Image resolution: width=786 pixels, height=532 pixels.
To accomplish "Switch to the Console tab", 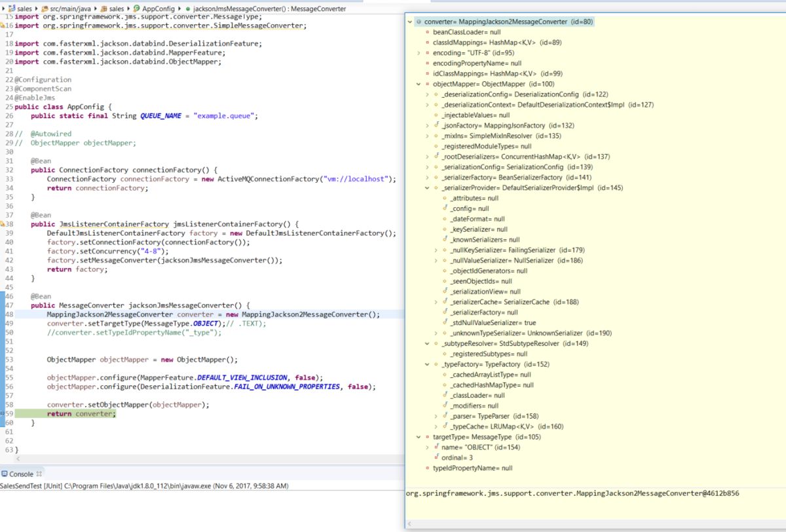I will (21, 474).
